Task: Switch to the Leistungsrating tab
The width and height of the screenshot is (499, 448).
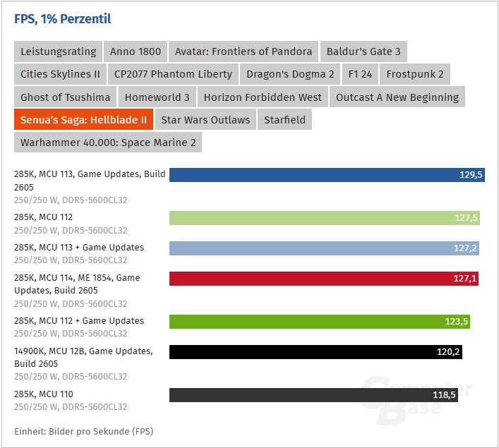Action: coord(59,52)
